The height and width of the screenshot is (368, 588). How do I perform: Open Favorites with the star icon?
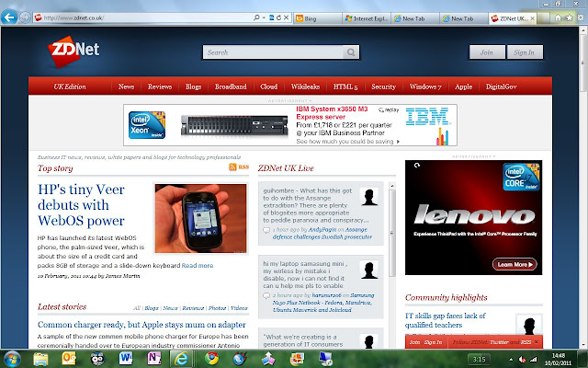(570, 17)
